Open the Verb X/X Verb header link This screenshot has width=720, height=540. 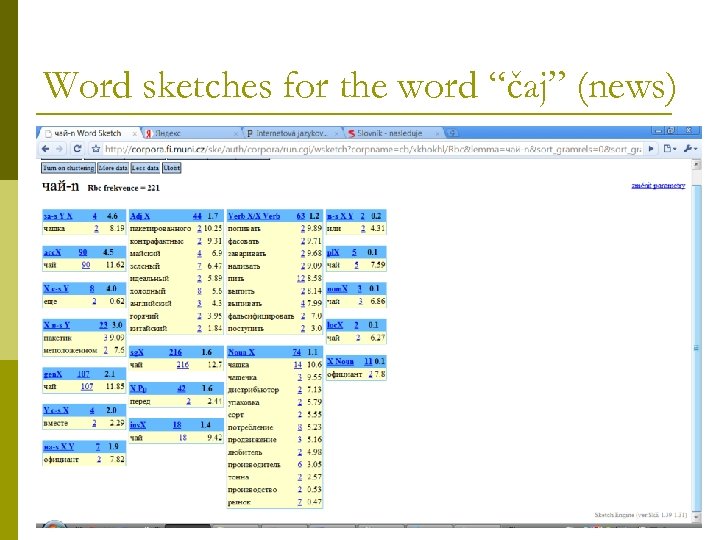pyautogui.click(x=254, y=216)
